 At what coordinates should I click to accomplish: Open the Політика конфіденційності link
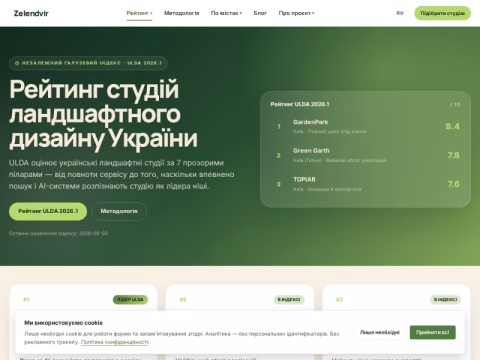tap(115, 342)
